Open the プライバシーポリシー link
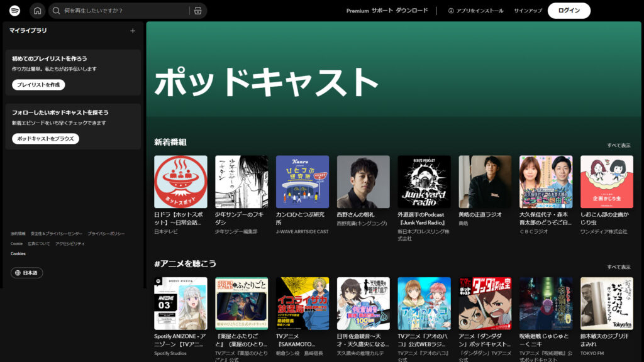Image resolution: width=644 pixels, height=362 pixels. [106, 234]
